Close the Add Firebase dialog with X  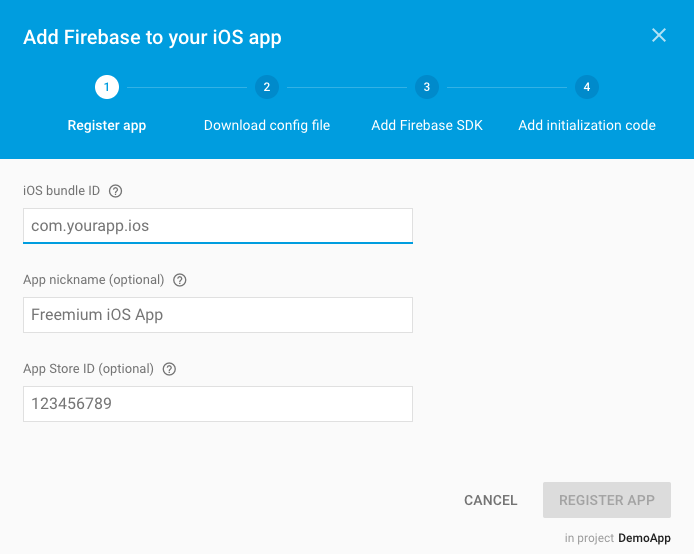659,36
